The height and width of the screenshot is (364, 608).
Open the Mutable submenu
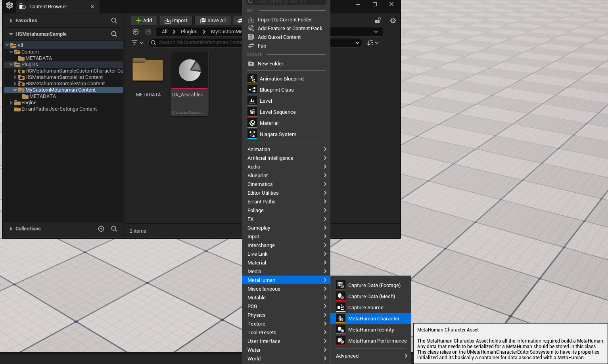tap(286, 297)
